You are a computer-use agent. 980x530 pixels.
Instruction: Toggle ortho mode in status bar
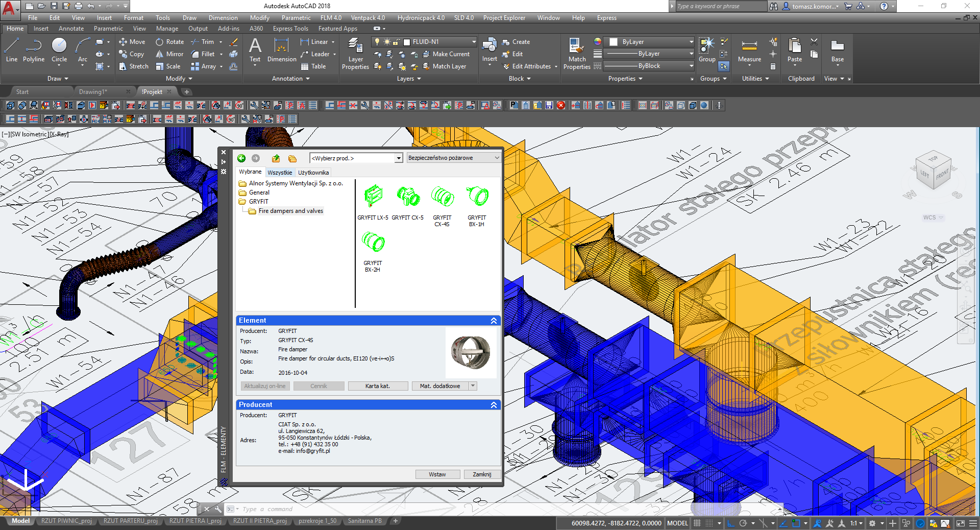point(730,523)
